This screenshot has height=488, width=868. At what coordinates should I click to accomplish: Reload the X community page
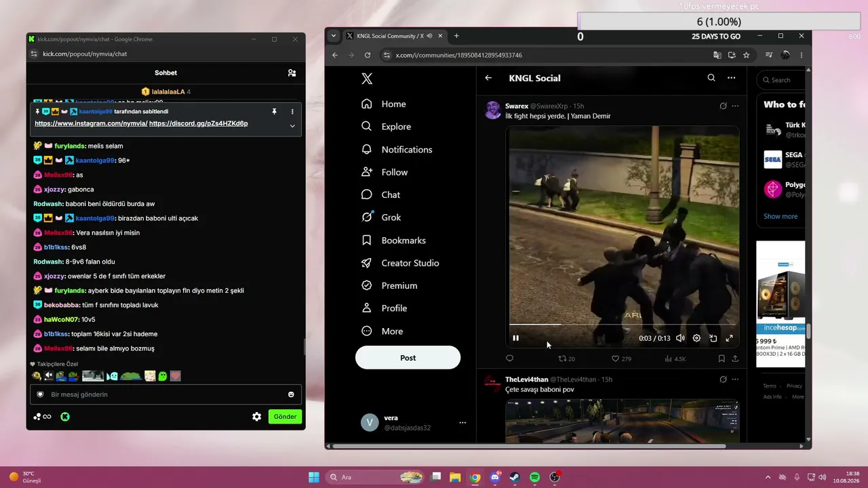(x=368, y=55)
